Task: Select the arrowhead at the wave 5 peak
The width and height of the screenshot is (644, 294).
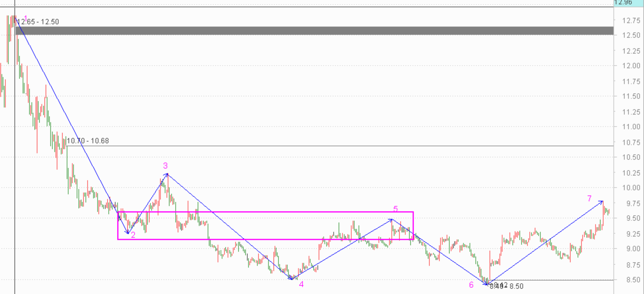Action: coord(391,220)
